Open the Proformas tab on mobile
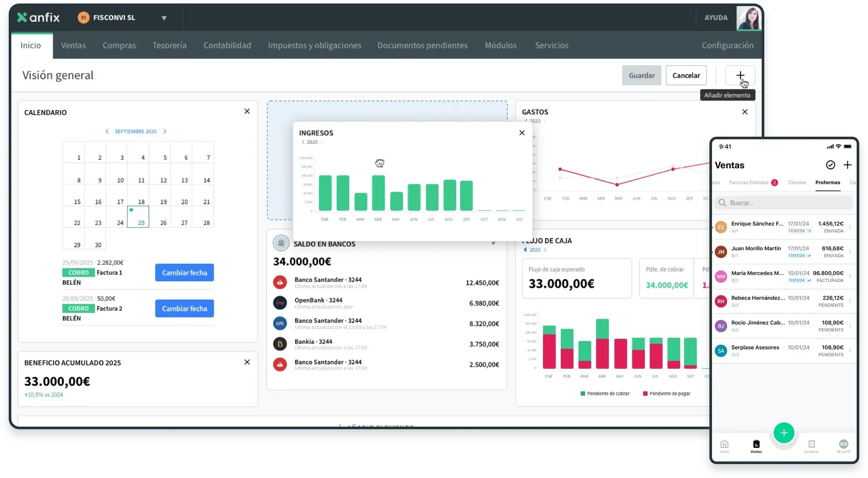 tap(827, 183)
